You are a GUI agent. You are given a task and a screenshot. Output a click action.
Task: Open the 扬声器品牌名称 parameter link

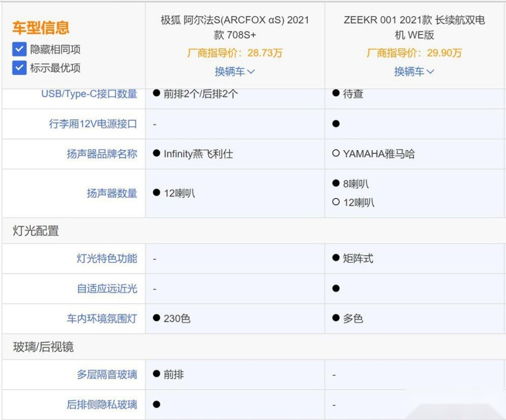pos(102,154)
